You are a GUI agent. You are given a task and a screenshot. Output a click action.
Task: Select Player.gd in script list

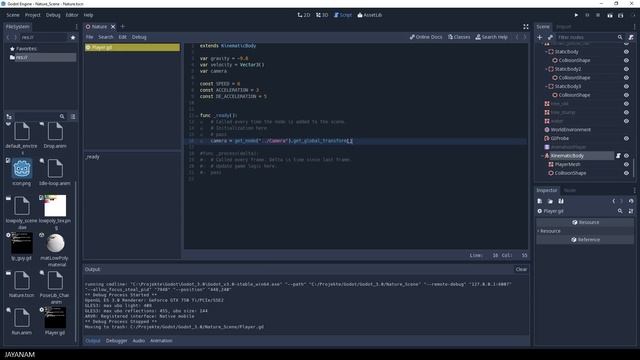tap(132, 47)
